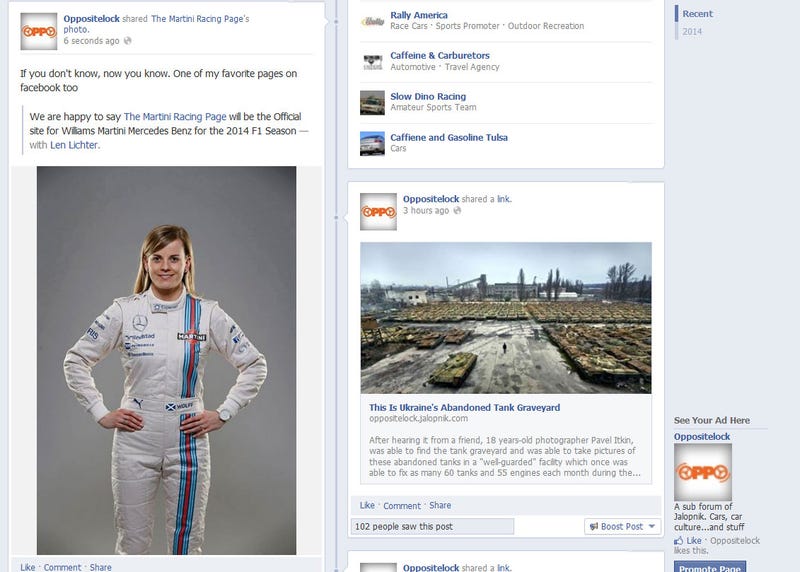Click '3 hours ago' timestamp
The height and width of the screenshot is (572, 800).
pyautogui.click(x=426, y=210)
